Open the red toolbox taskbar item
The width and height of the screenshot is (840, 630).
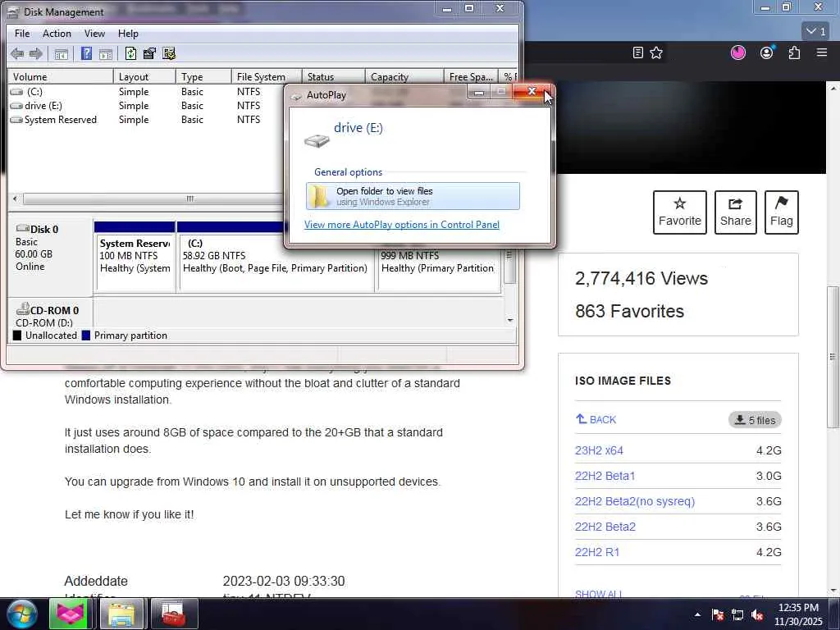click(173, 614)
